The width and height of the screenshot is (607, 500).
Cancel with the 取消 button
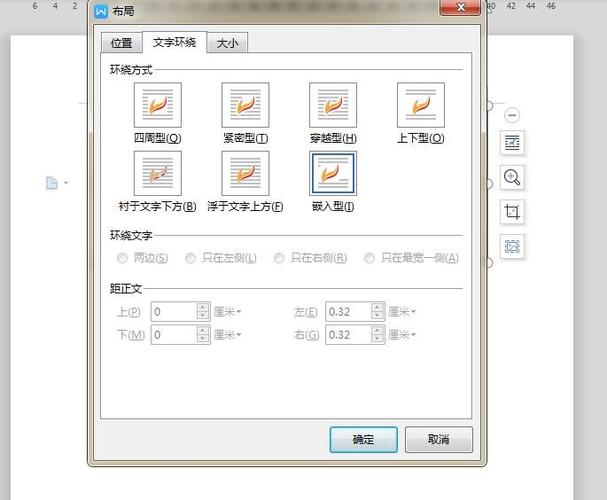[439, 440]
